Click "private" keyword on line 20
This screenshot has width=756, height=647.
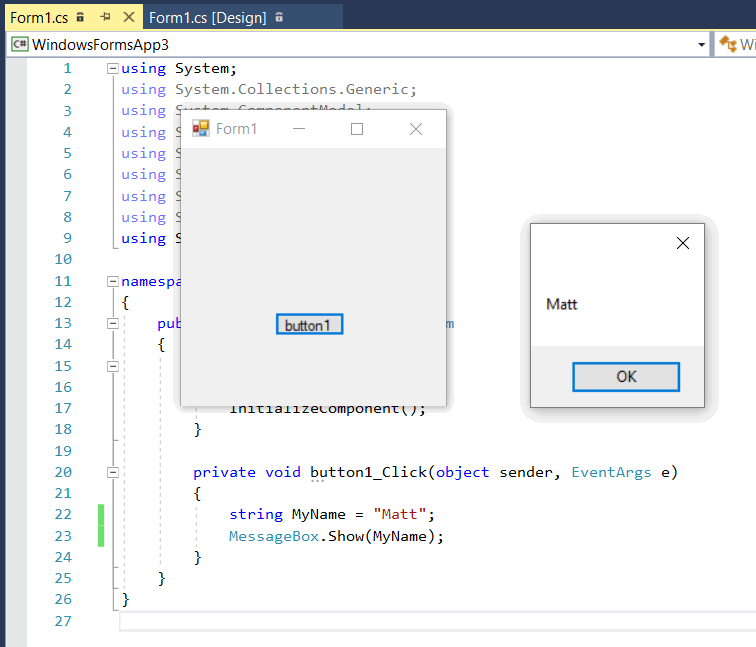point(224,472)
